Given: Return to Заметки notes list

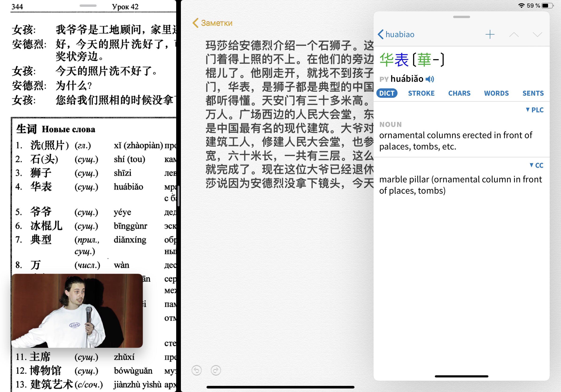Looking at the screenshot, I should tap(212, 23).
